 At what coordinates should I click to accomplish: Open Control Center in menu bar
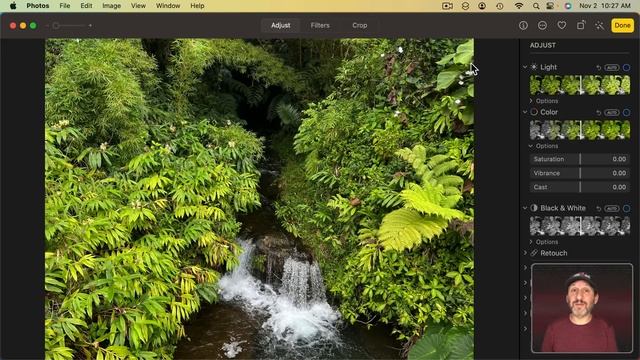[x=551, y=6]
